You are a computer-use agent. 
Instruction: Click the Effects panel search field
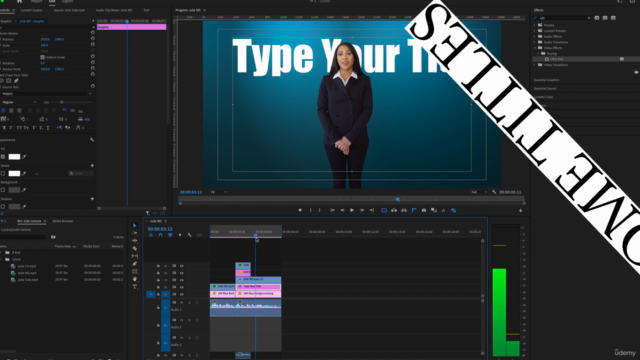pos(562,18)
